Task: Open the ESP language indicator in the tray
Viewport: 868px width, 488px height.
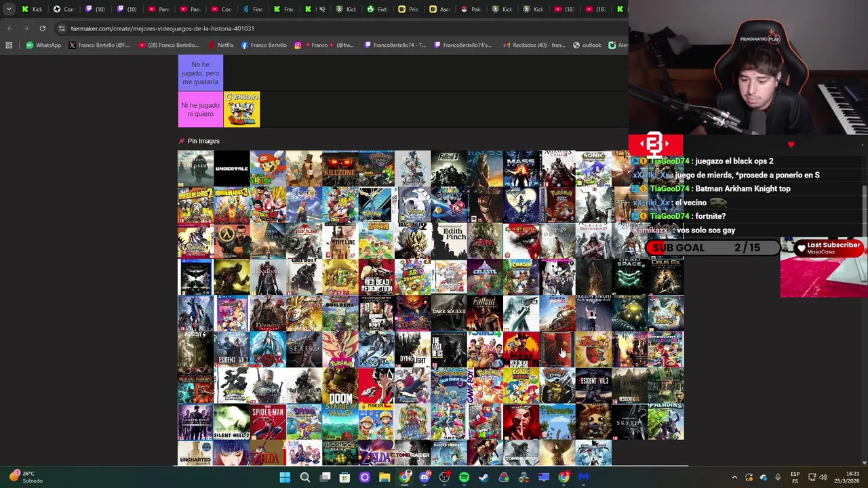Action: [795, 477]
